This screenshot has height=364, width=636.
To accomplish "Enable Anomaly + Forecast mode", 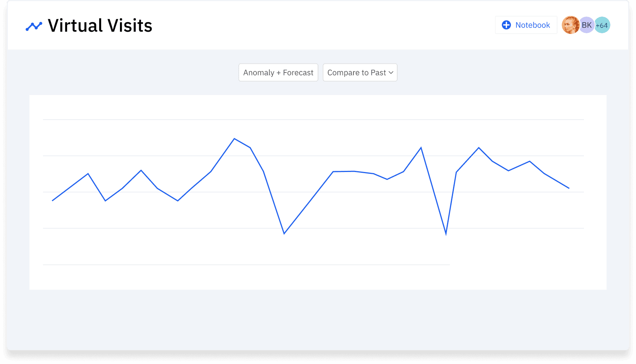I will point(278,72).
